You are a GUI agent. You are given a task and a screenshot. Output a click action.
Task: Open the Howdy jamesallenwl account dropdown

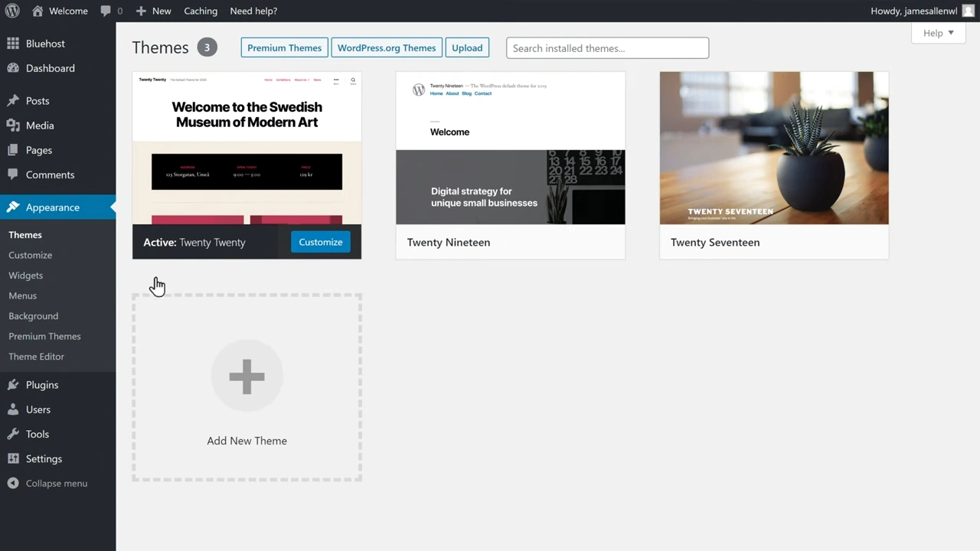pyautogui.click(x=916, y=11)
